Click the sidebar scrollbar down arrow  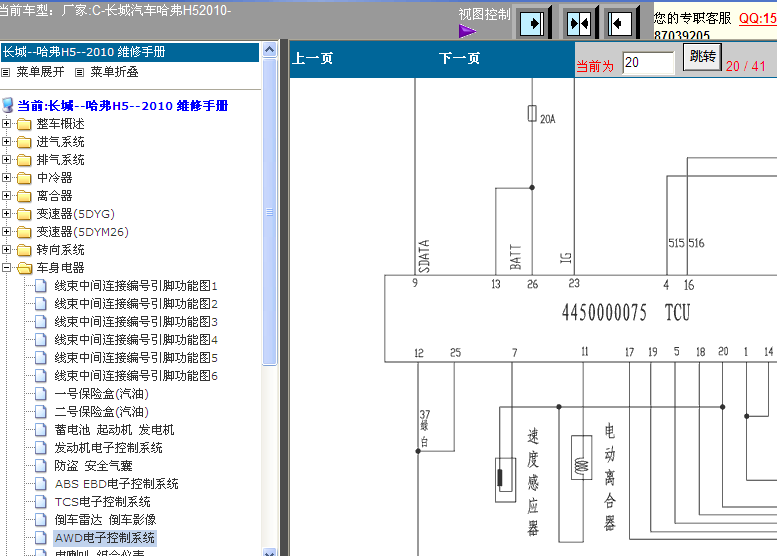pyautogui.click(x=270, y=552)
